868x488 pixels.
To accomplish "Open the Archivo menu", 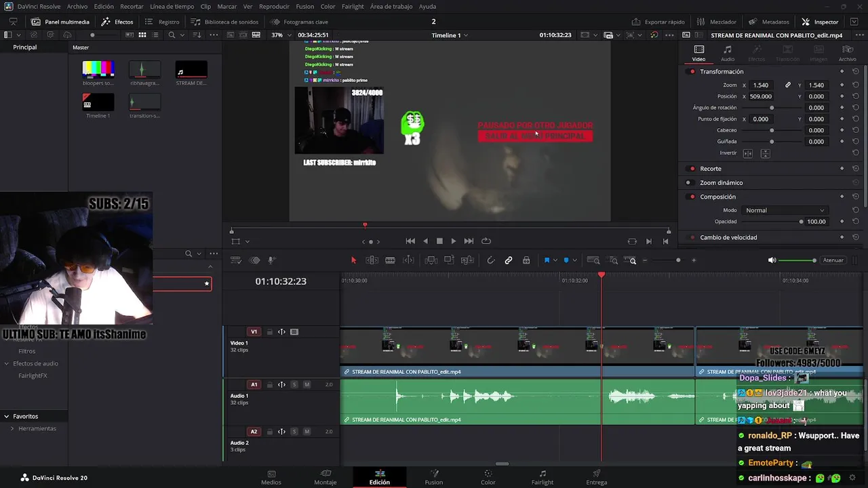I will [77, 6].
